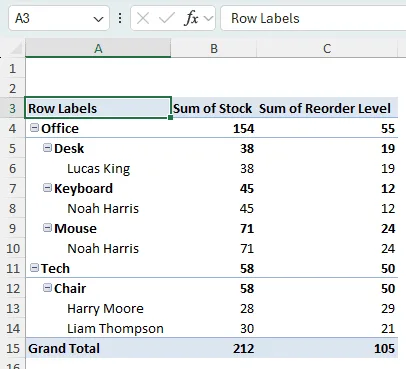Click the formula bar cancel X icon

tap(143, 19)
